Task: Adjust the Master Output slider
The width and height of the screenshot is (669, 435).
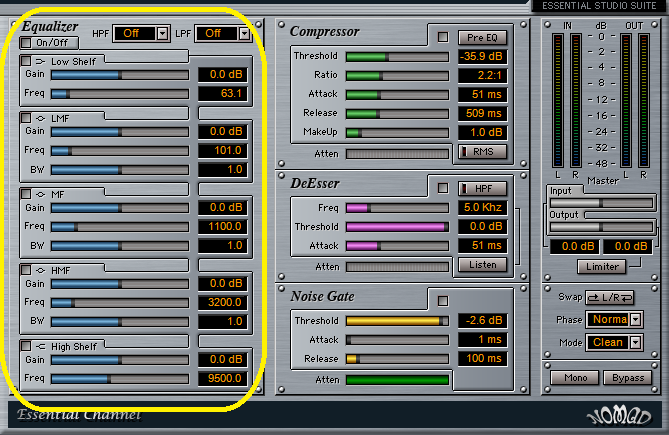Action: (x=602, y=227)
